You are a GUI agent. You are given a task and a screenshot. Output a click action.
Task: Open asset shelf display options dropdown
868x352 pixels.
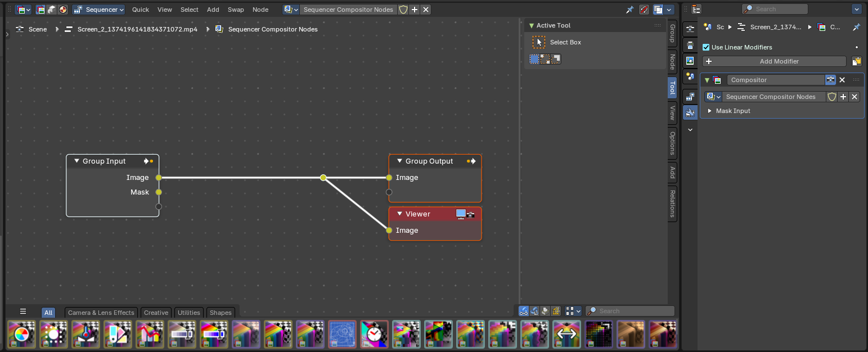[x=573, y=311]
